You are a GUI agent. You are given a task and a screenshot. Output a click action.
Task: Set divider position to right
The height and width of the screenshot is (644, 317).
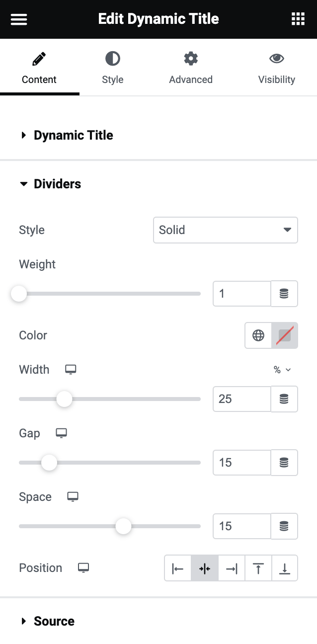point(232,568)
